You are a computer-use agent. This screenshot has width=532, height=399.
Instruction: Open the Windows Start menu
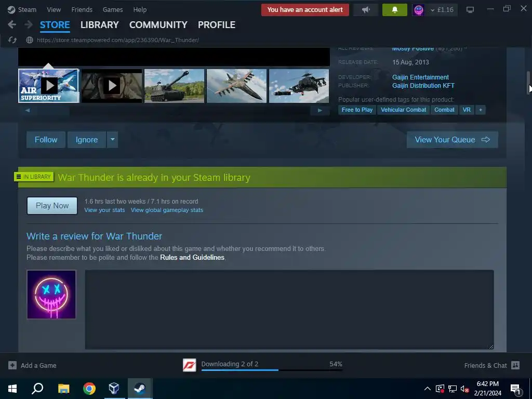[12, 389]
